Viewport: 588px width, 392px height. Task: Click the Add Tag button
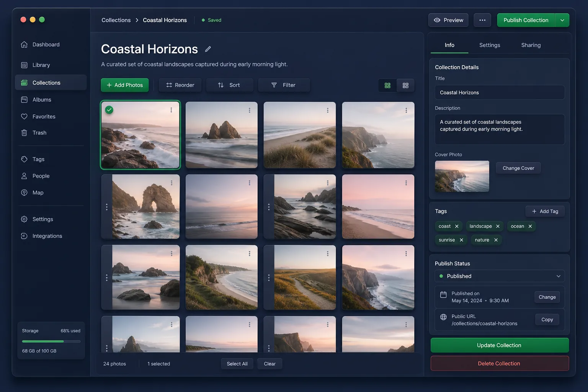coord(545,211)
